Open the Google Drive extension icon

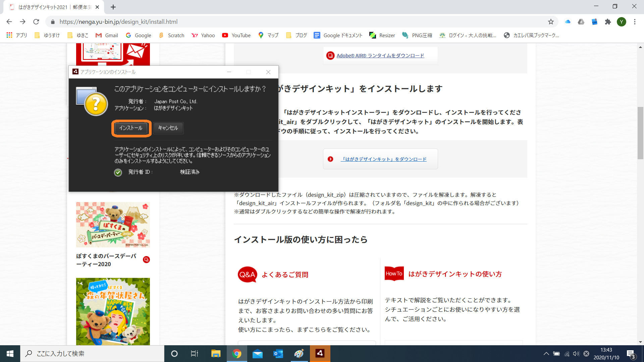click(581, 22)
